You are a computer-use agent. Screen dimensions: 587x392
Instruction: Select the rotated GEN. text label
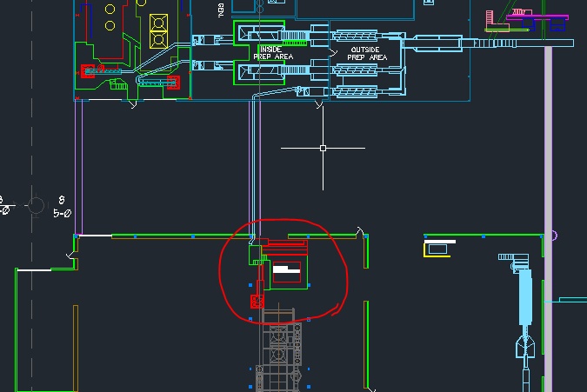(x=221, y=10)
